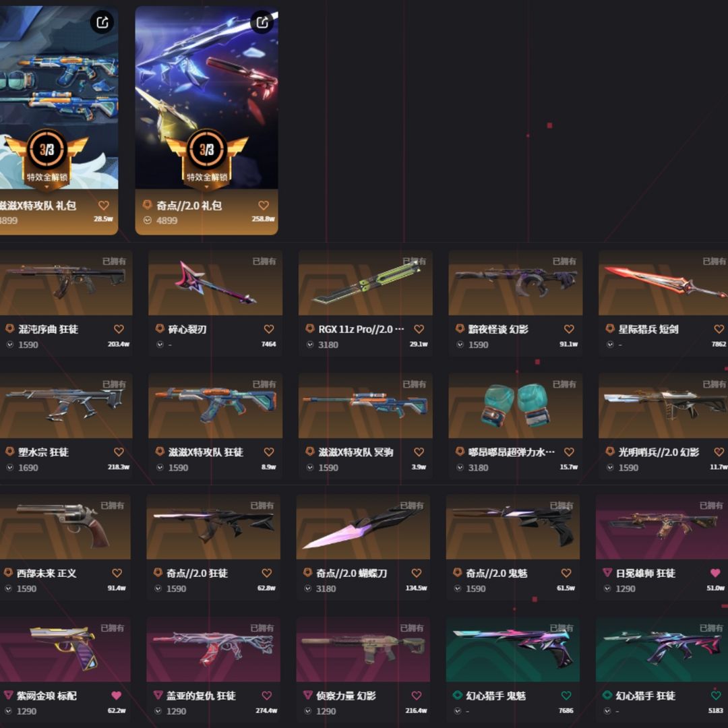Click green heart on 幻心猎手 鬼魅
Viewport: 728px width, 728px height.
[566, 696]
